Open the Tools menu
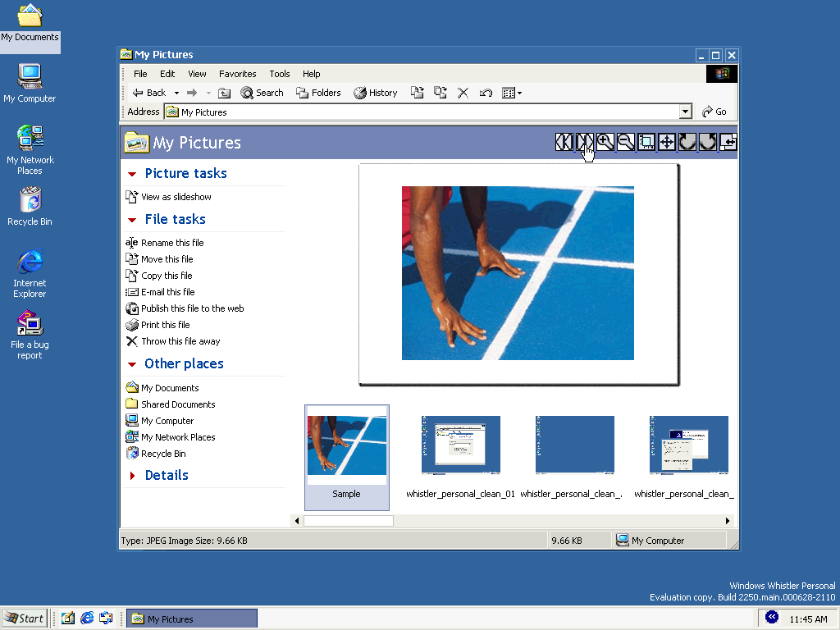Screen dimensions: 840x630 click(x=279, y=74)
